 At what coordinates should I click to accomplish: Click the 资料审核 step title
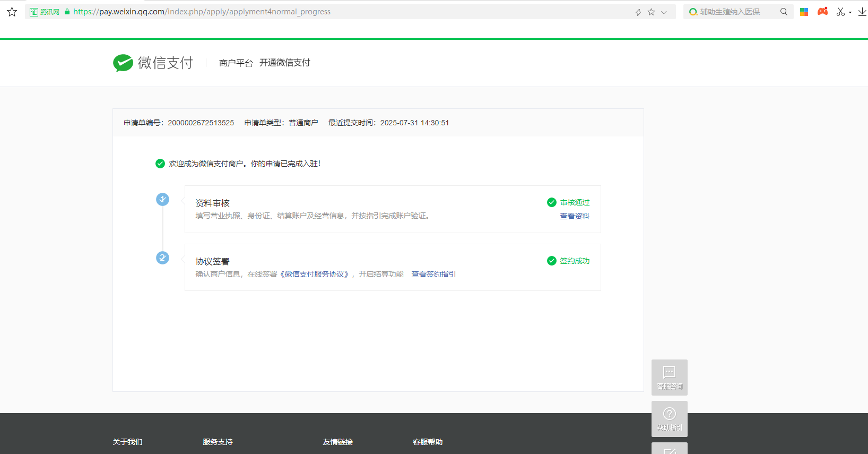coord(212,203)
